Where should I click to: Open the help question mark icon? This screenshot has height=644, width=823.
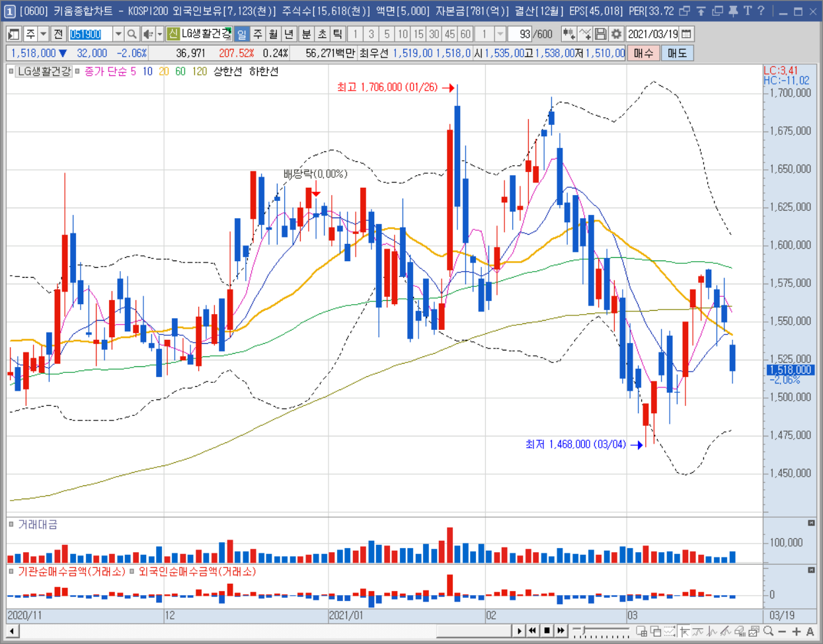point(761,11)
